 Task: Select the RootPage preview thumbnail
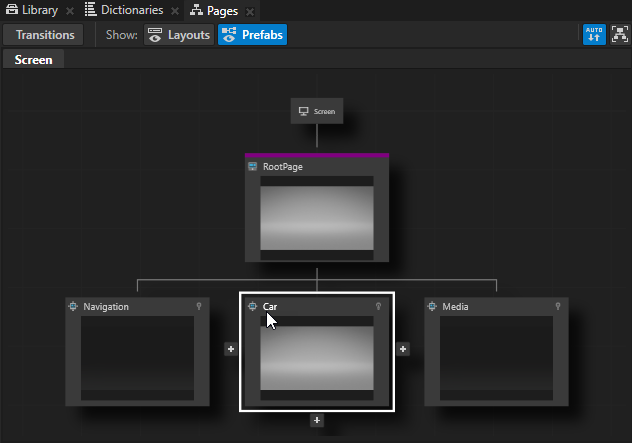coord(317,217)
